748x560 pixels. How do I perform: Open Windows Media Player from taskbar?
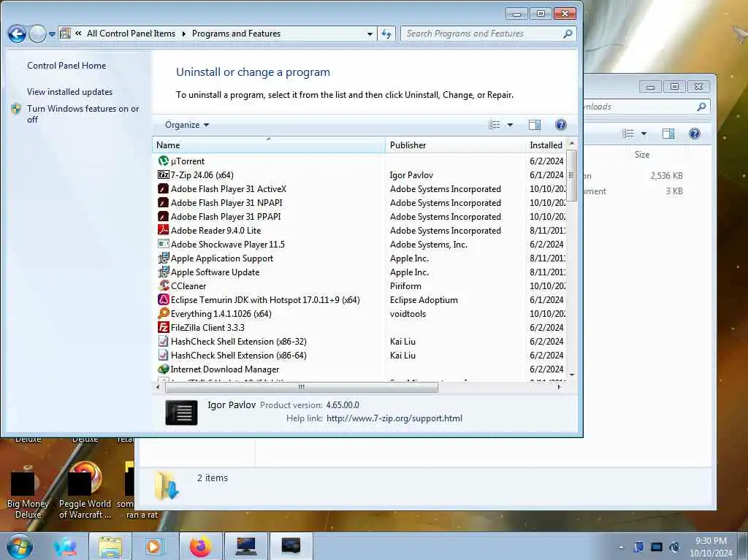click(153, 546)
